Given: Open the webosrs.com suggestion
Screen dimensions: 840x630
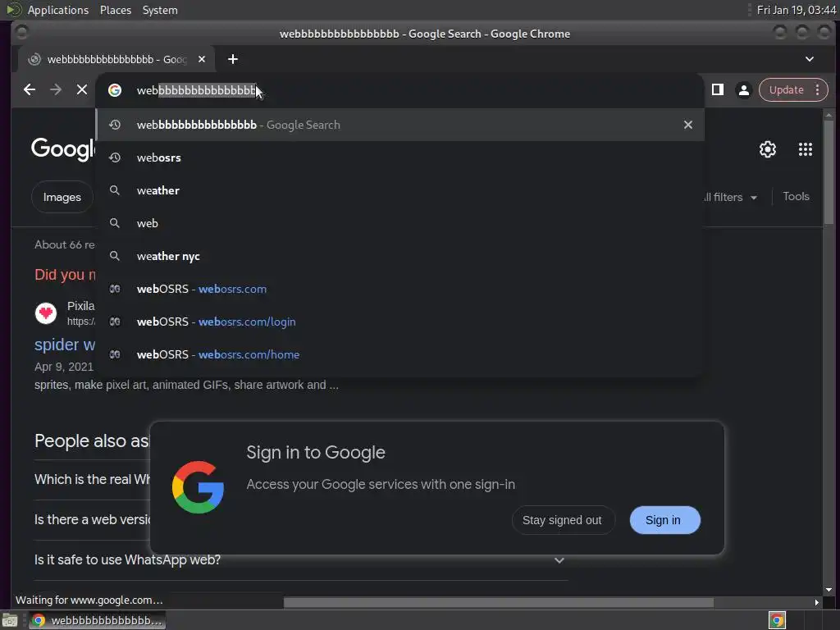Looking at the screenshot, I should (399, 289).
